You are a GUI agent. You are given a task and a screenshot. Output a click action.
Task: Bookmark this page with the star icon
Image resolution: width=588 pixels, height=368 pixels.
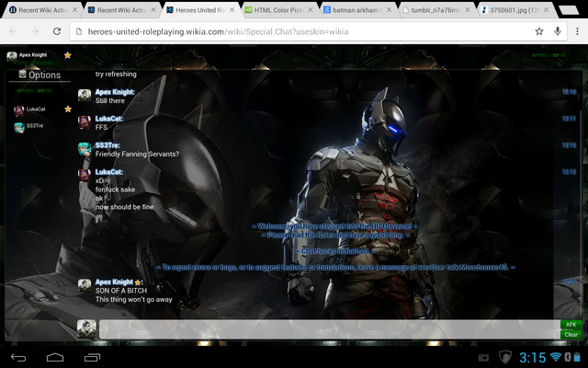[x=539, y=31]
